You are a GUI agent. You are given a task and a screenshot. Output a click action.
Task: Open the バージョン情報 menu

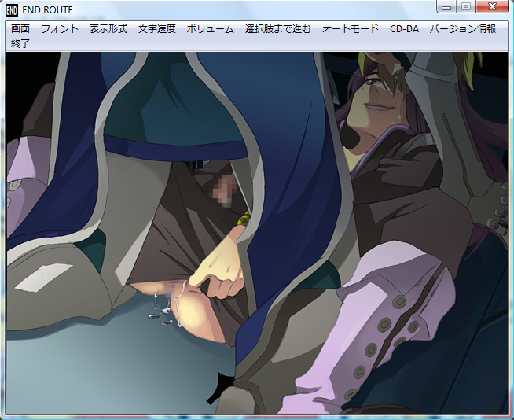click(463, 29)
